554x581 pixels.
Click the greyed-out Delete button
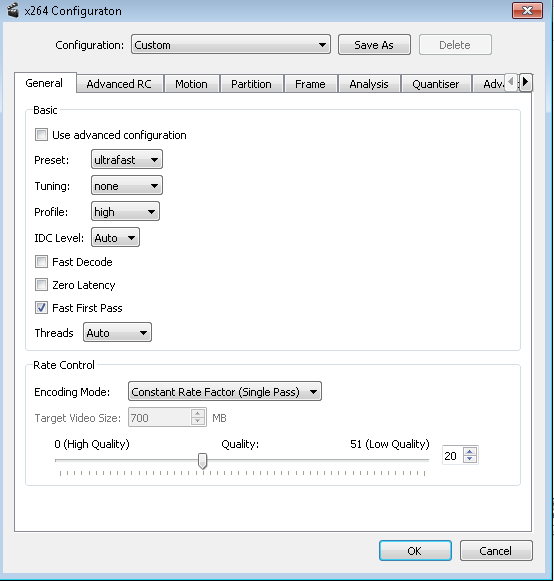tap(455, 45)
